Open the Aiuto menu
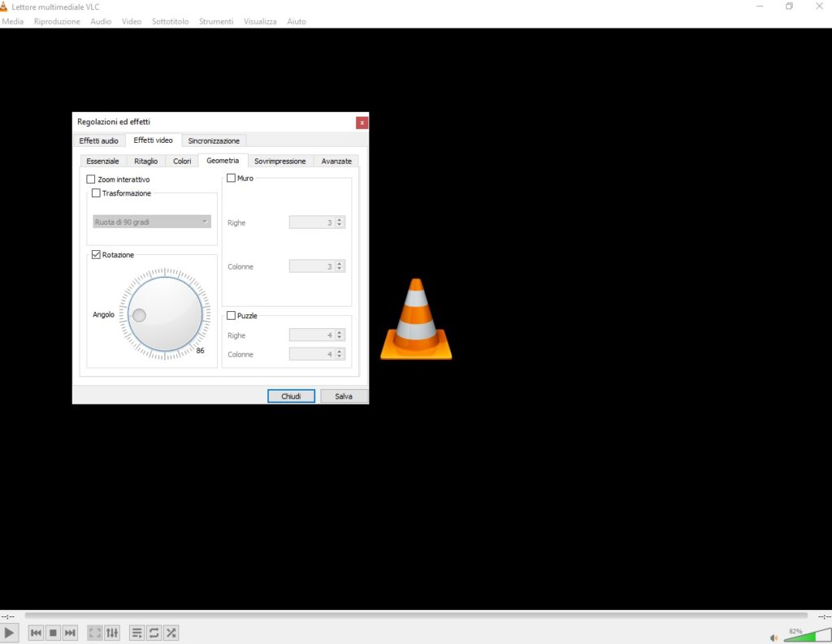The width and height of the screenshot is (832, 644). [297, 21]
